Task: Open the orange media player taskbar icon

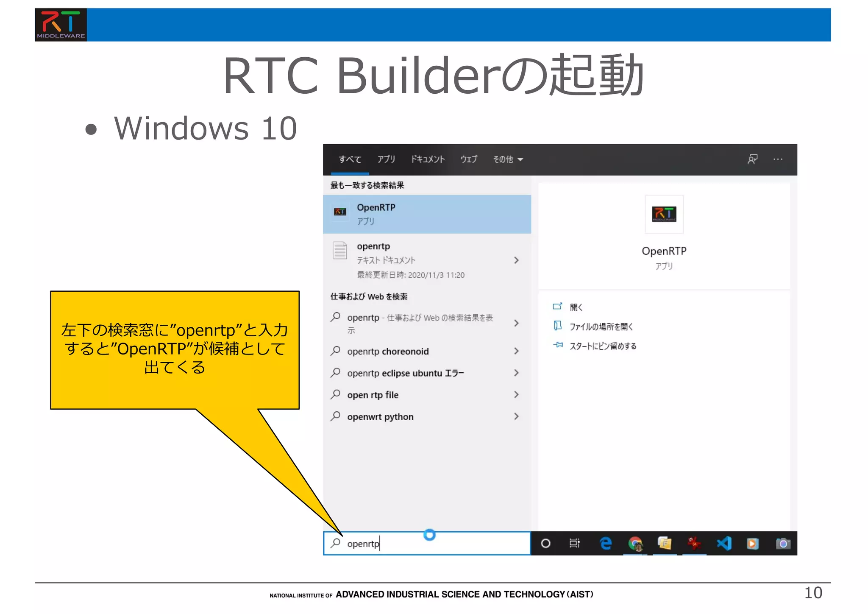Action: point(753,544)
